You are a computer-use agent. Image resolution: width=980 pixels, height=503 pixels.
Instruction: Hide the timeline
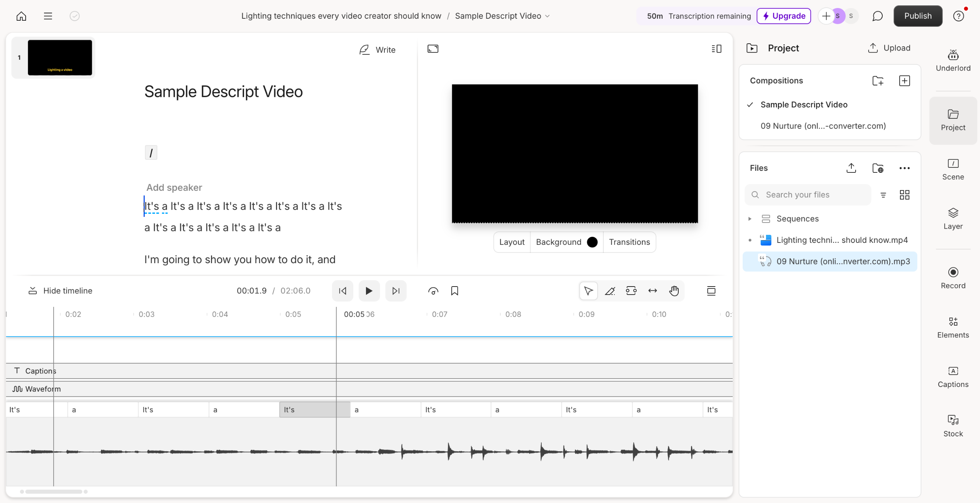click(x=60, y=291)
